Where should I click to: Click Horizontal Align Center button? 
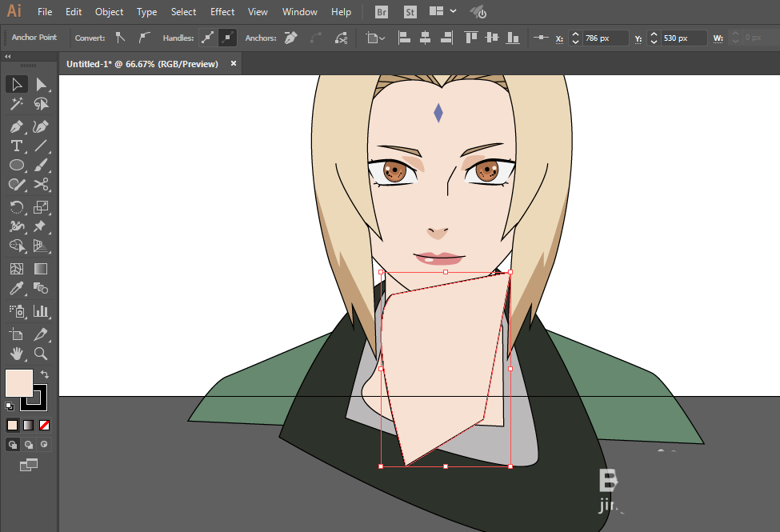tap(426, 38)
